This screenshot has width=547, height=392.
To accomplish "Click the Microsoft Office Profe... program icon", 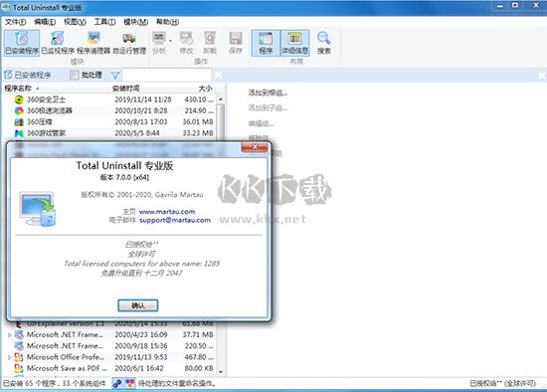I will 19,357.
